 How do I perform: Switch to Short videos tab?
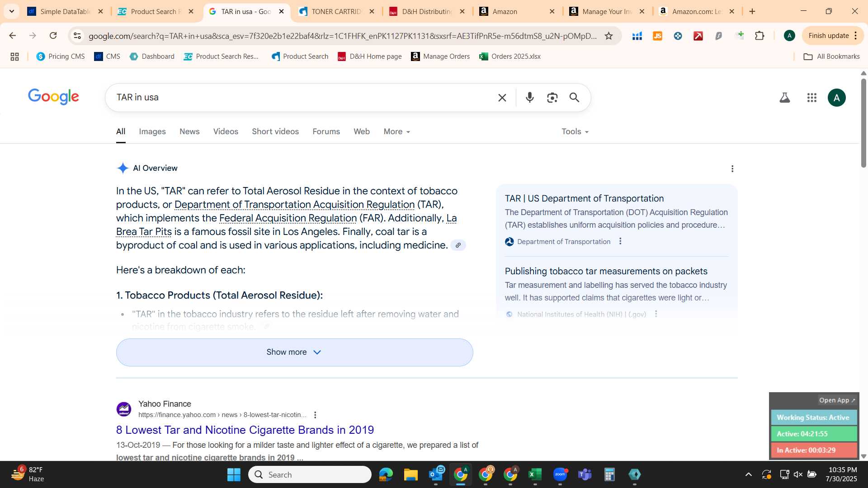tap(275, 131)
